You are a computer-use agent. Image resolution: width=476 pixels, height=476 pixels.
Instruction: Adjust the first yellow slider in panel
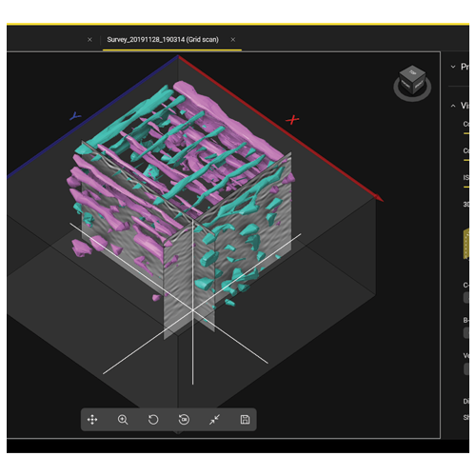pos(466,133)
